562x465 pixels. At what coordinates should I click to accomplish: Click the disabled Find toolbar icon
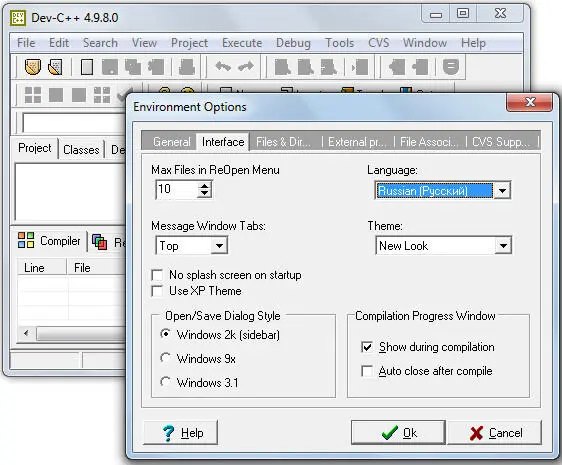tap(282, 67)
